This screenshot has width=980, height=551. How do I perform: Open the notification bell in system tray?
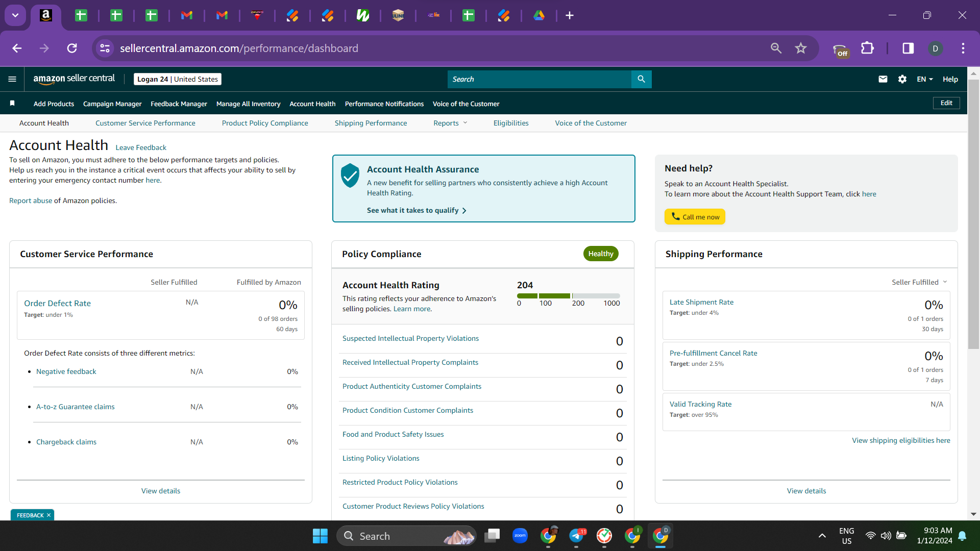tap(962, 536)
